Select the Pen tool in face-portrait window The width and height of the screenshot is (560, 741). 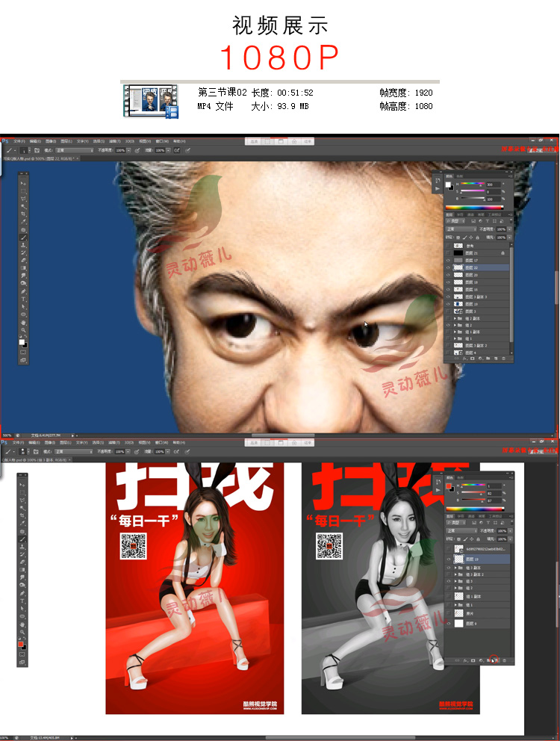tap(23, 291)
